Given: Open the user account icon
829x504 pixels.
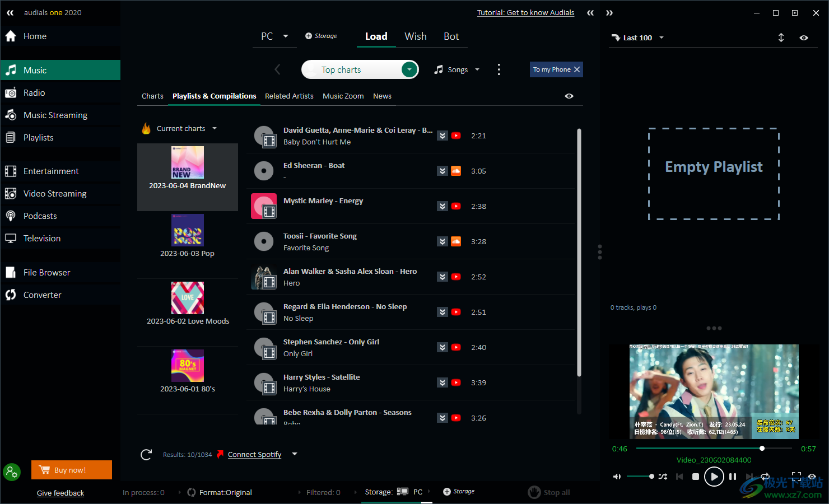Looking at the screenshot, I should (12, 472).
